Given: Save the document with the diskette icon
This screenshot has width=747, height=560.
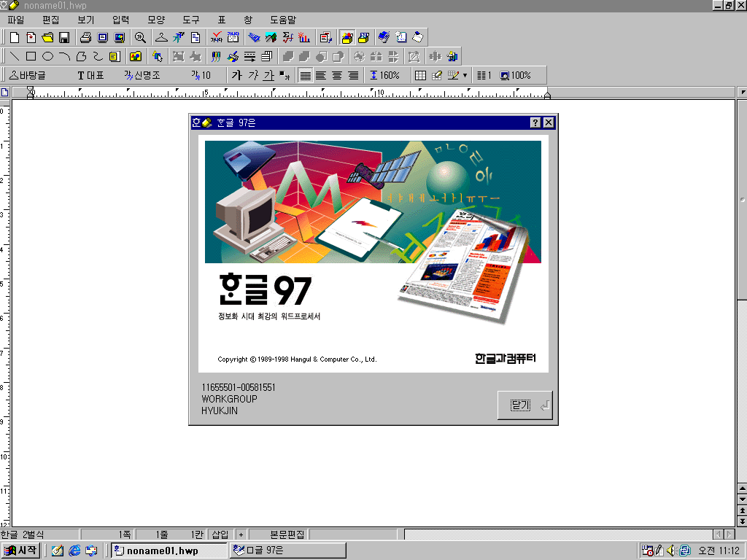Looking at the screenshot, I should pyautogui.click(x=64, y=38).
